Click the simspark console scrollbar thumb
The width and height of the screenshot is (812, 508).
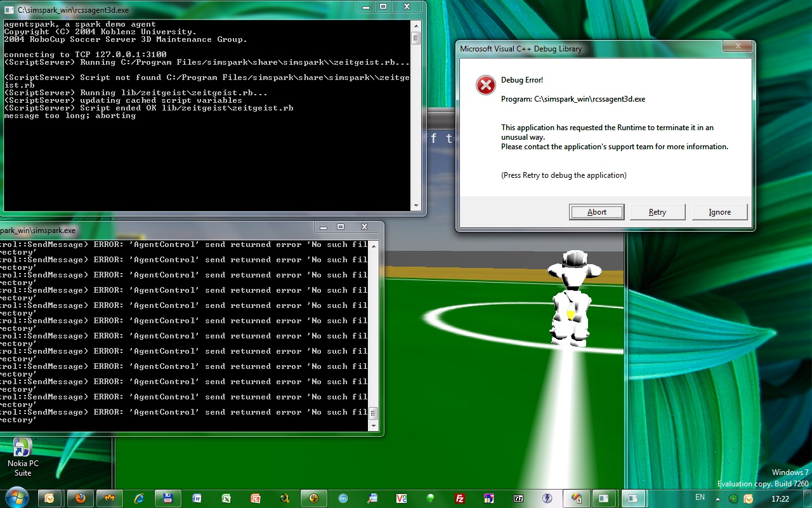373,413
